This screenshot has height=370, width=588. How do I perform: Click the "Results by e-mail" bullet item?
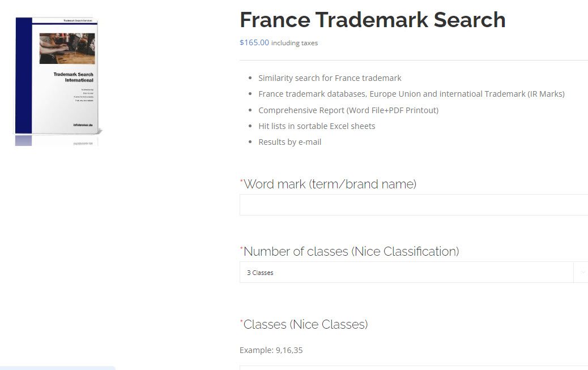click(289, 141)
